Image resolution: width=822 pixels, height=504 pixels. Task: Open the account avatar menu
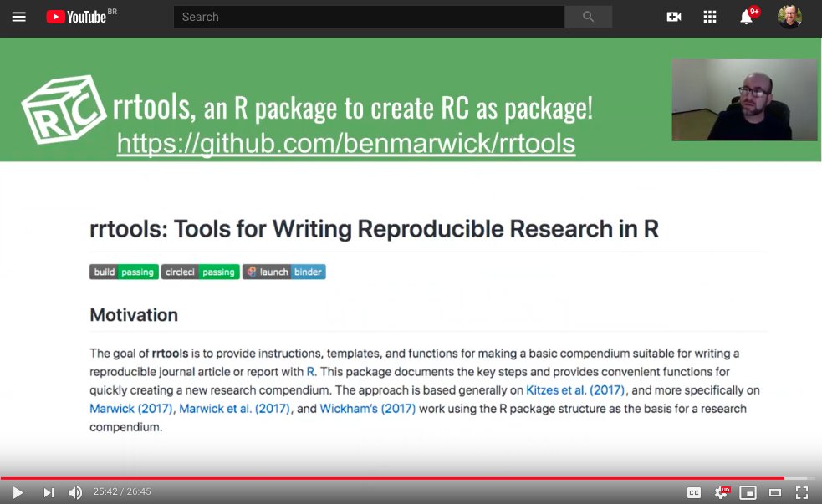[x=789, y=17]
